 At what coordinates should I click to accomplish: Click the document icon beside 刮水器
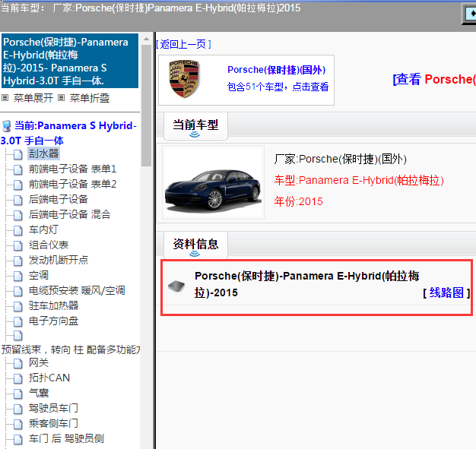(18, 154)
